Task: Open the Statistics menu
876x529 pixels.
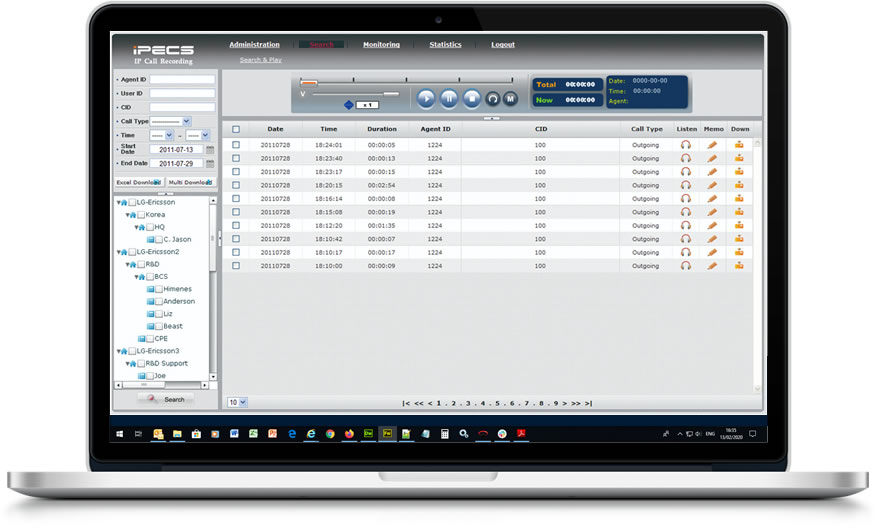Action: click(x=445, y=44)
